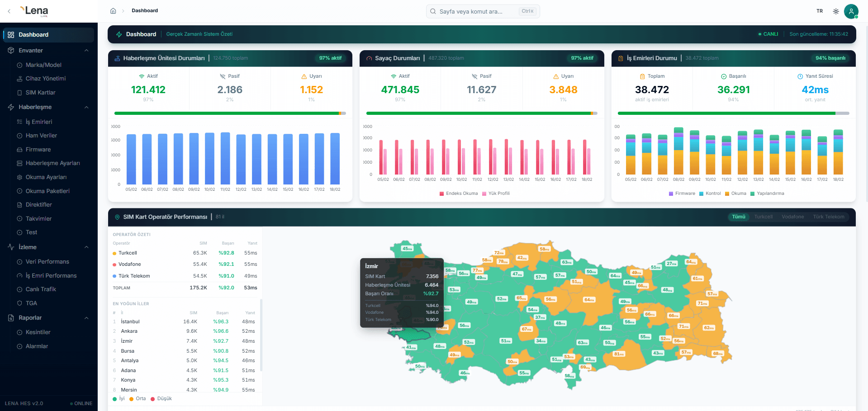Image resolution: width=868 pixels, height=411 pixels.
Task: Click the home icon in breadcrumb
Action: pyautogui.click(x=113, y=11)
